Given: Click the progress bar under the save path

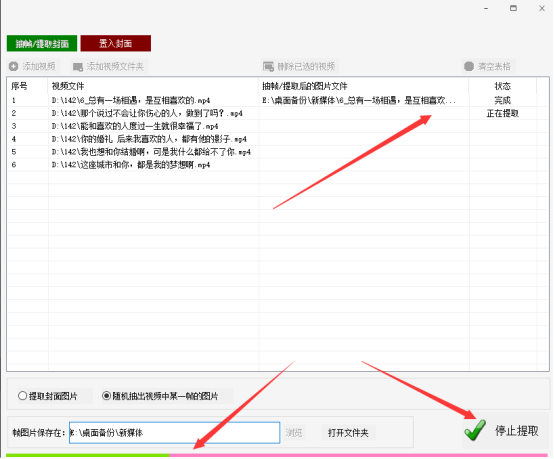Looking at the screenshot, I should tap(277, 455).
